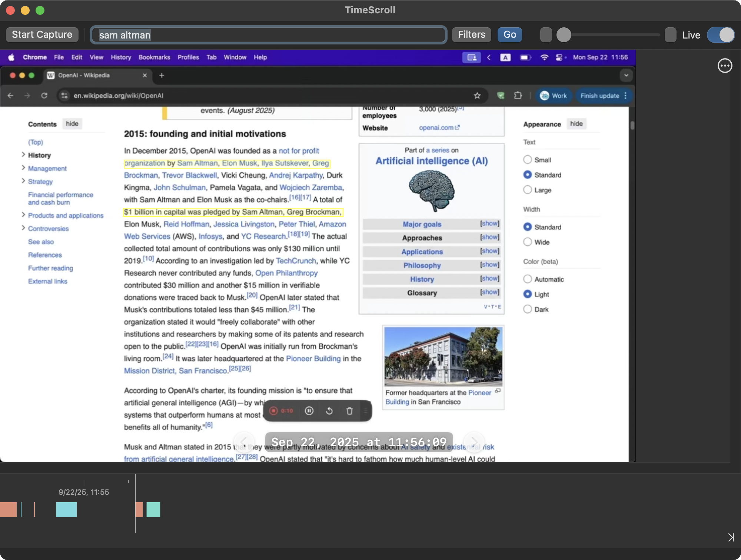Pause the screen recording
The width and height of the screenshot is (741, 560).
309,411
